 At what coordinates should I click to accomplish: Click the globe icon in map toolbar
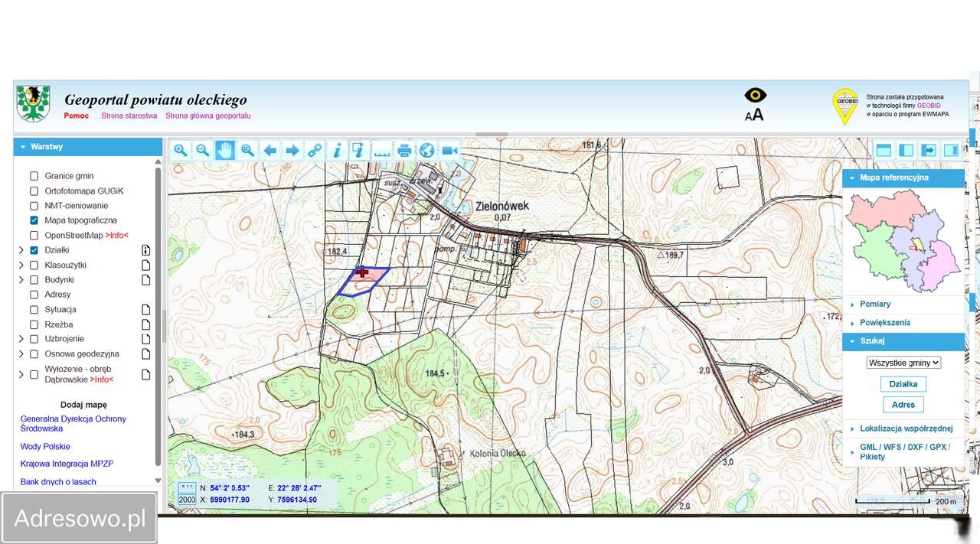pos(426,150)
